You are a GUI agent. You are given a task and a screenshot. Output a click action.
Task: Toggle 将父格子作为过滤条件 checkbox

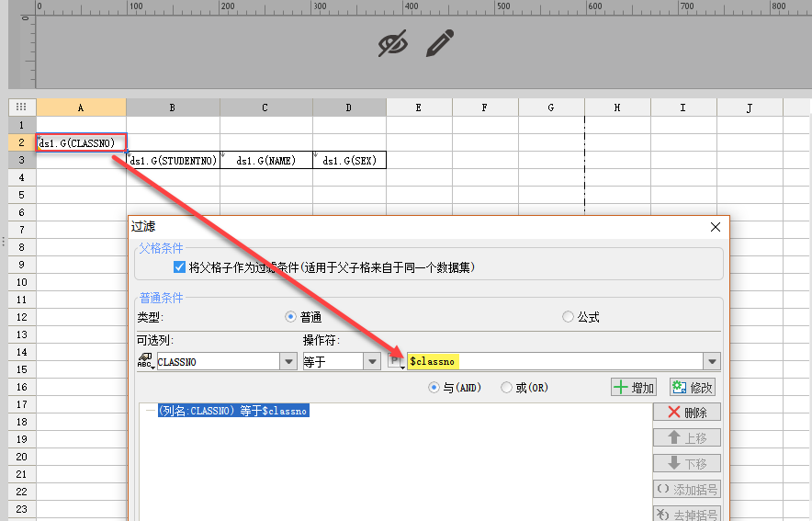point(179,267)
